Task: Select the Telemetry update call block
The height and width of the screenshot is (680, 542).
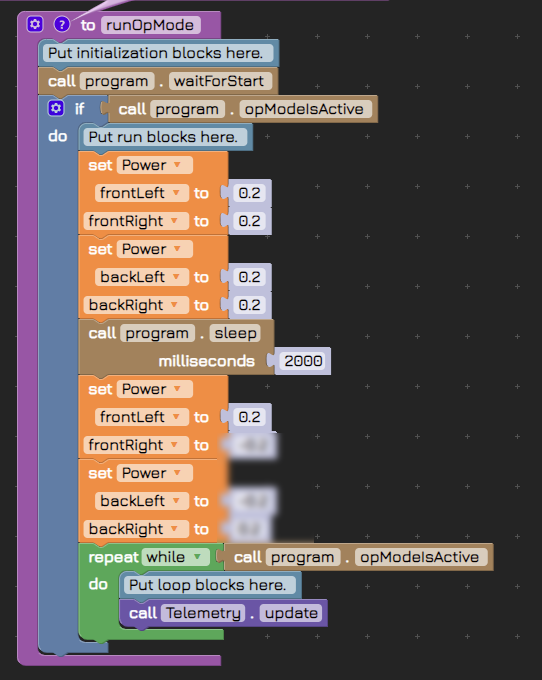Action: tap(223, 613)
